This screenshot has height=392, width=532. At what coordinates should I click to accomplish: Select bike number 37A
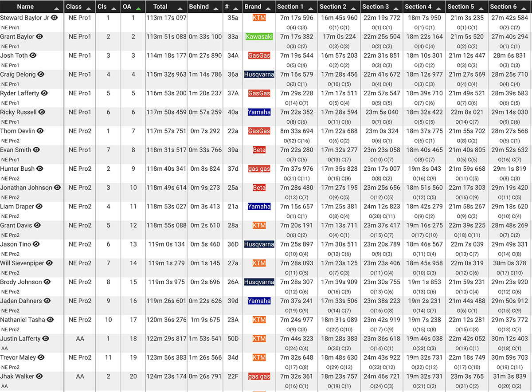[x=233, y=93]
